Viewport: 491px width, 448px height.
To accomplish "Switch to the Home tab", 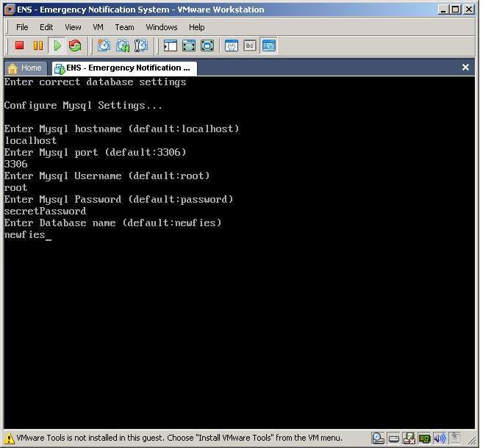I will point(26,68).
